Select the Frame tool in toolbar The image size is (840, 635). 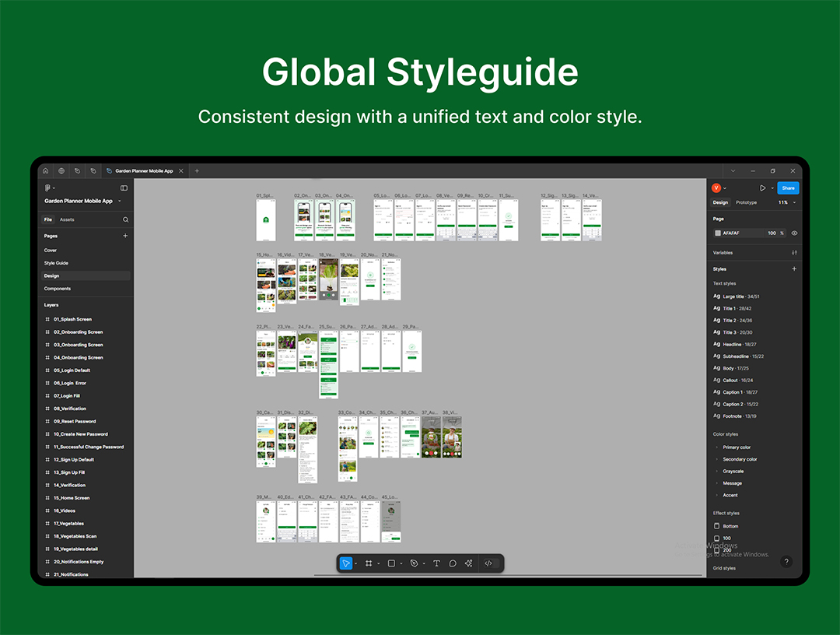[369, 563]
